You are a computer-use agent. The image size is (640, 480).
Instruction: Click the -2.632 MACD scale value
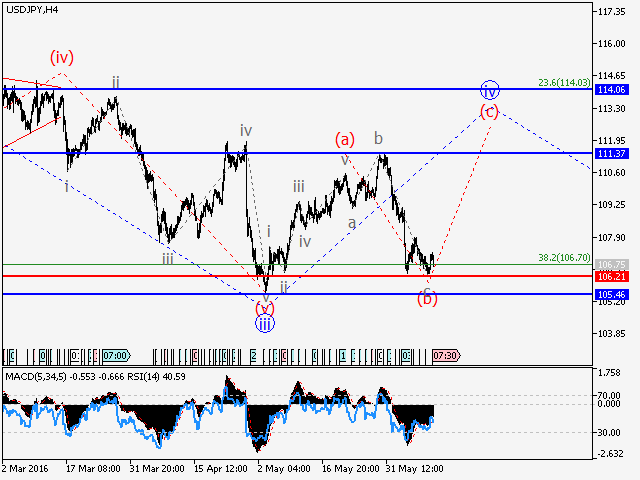(610, 454)
